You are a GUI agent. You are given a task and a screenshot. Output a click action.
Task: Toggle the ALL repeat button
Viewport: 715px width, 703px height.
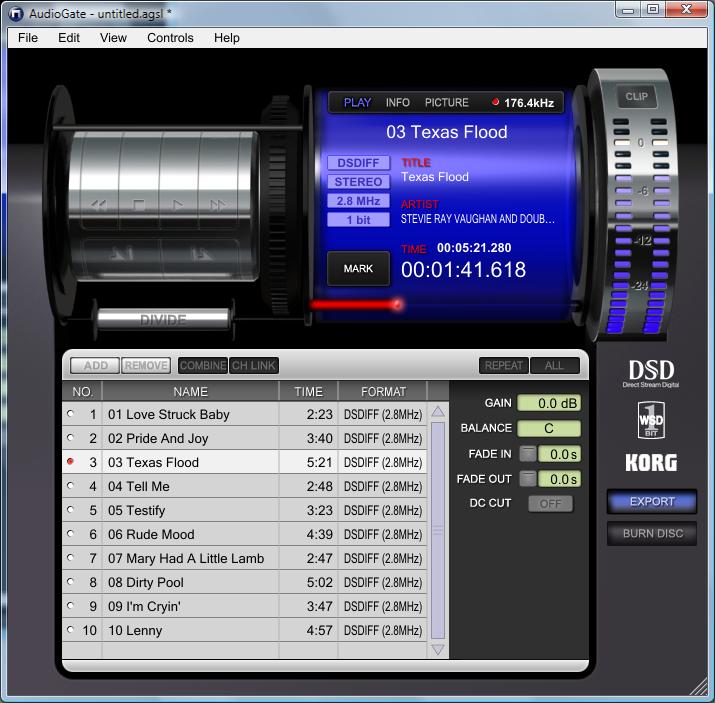click(x=554, y=366)
